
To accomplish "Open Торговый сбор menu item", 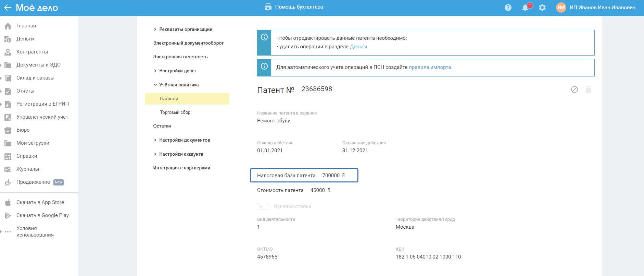I will [x=175, y=112].
